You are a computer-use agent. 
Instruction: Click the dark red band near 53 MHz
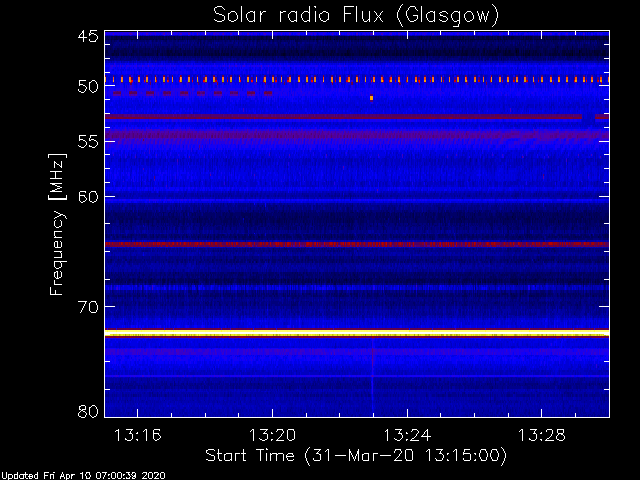click(357, 117)
